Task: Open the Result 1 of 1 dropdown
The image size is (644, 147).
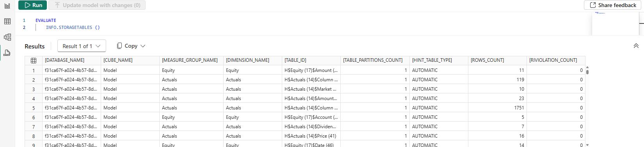Action: pyautogui.click(x=82, y=46)
